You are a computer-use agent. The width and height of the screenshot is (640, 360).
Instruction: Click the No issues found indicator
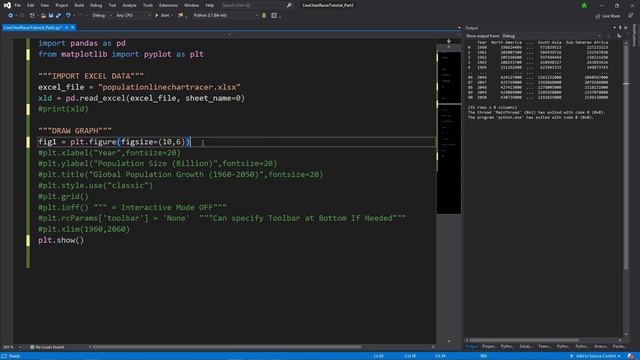(x=47, y=347)
